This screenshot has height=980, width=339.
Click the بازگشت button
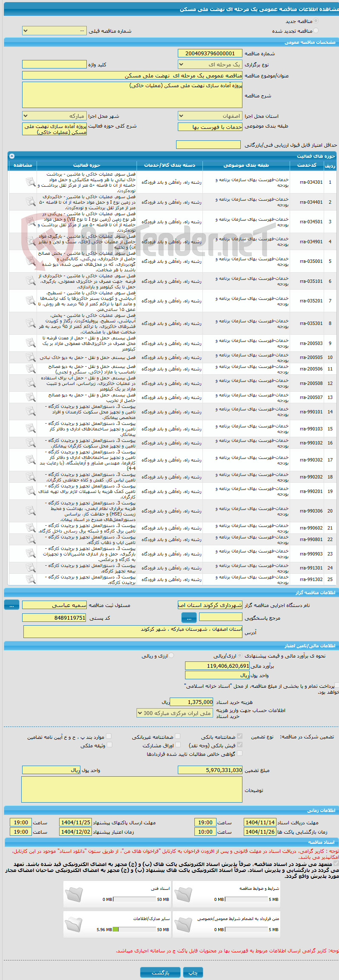point(160,972)
